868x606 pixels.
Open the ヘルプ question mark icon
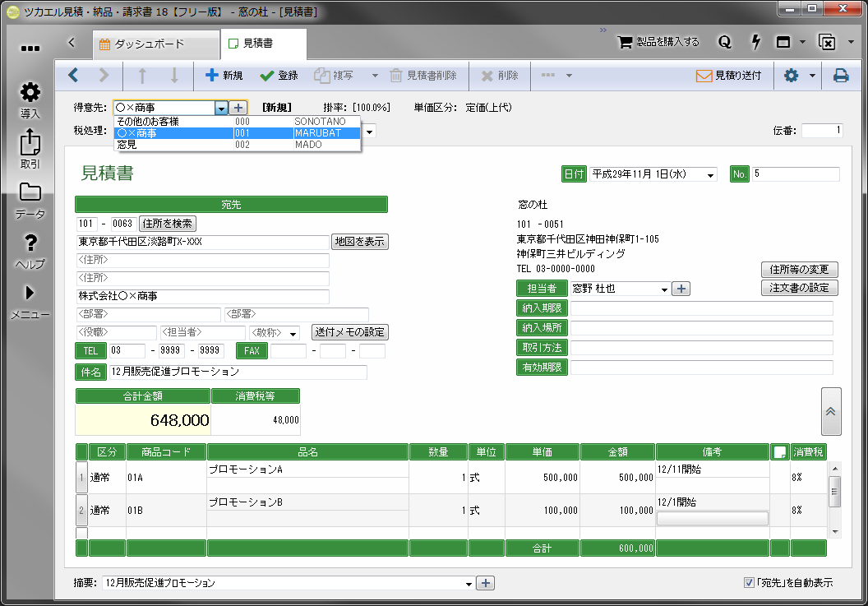point(30,243)
